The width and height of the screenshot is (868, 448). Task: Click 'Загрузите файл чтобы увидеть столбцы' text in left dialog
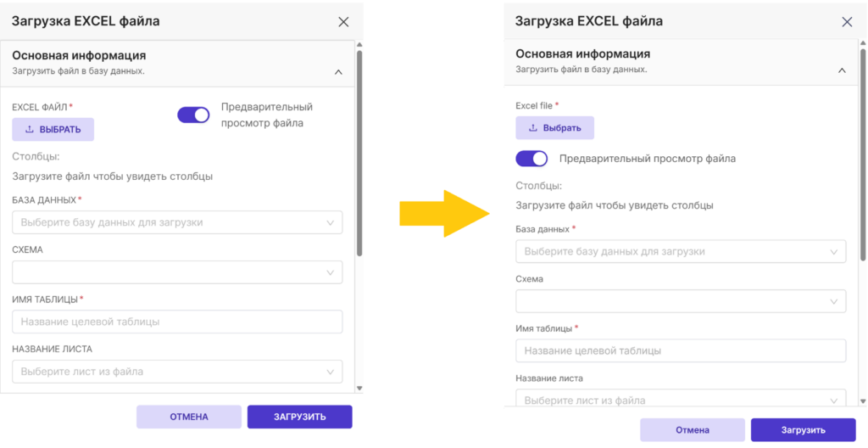[x=113, y=176]
